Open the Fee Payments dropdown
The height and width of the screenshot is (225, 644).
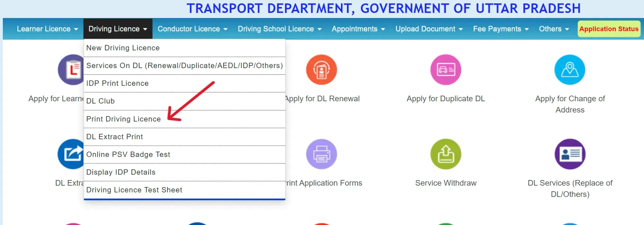501,29
